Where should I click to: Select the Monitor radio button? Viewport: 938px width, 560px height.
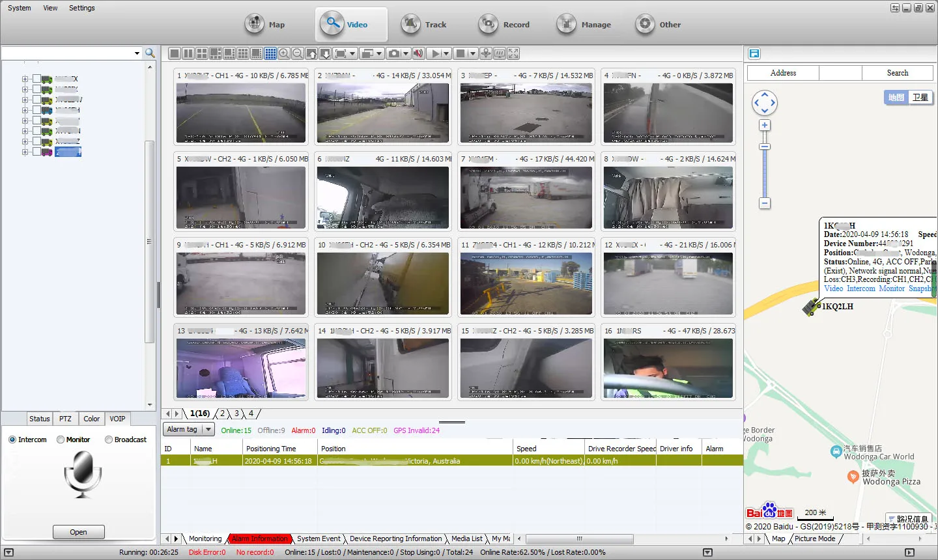click(61, 440)
